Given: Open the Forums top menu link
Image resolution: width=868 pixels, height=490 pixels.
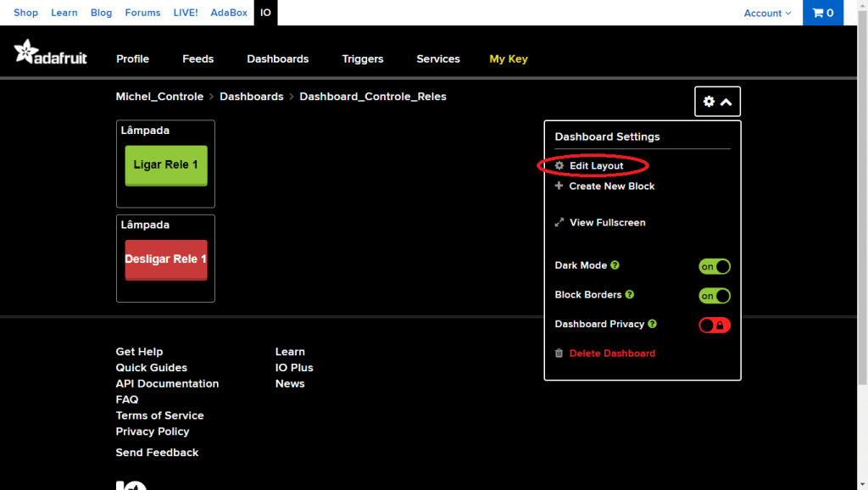Looking at the screenshot, I should point(142,13).
